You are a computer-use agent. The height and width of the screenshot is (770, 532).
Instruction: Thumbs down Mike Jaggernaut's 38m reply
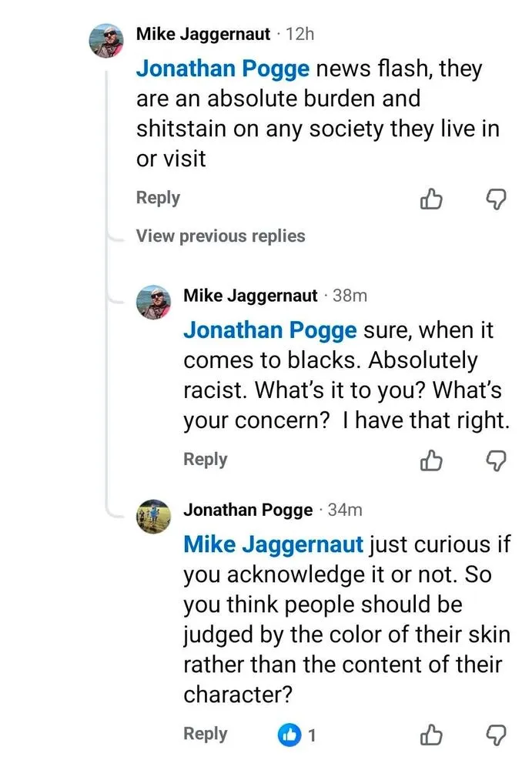[497, 460]
